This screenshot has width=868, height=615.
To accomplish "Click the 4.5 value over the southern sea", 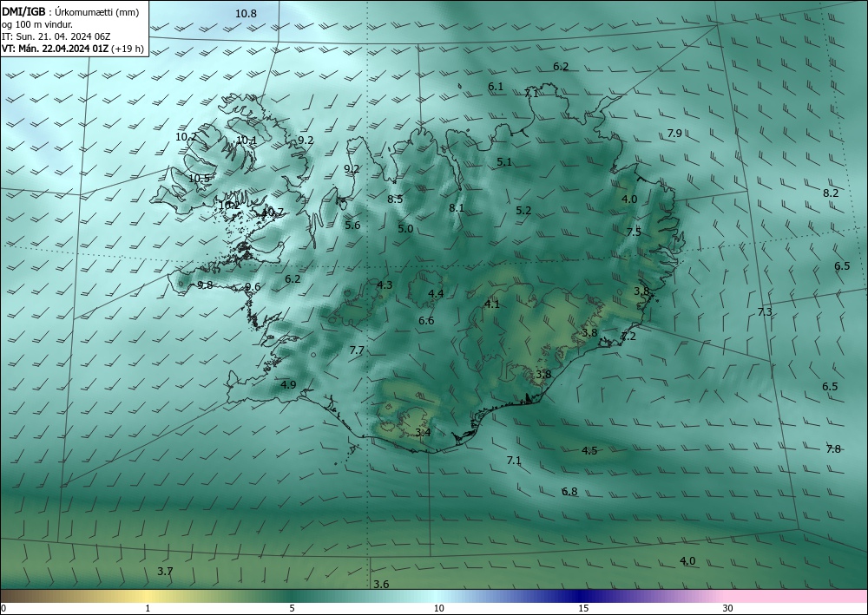I will (x=589, y=450).
